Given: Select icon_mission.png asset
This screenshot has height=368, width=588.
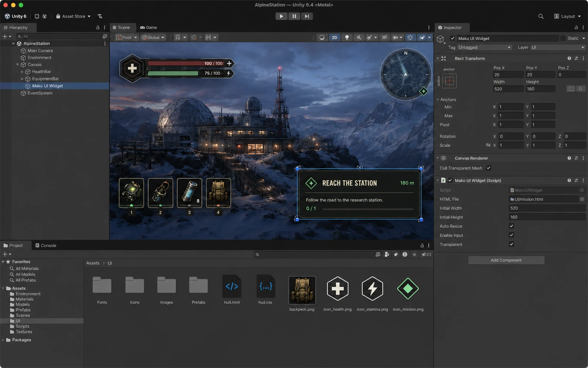Looking at the screenshot, I should (408, 293).
